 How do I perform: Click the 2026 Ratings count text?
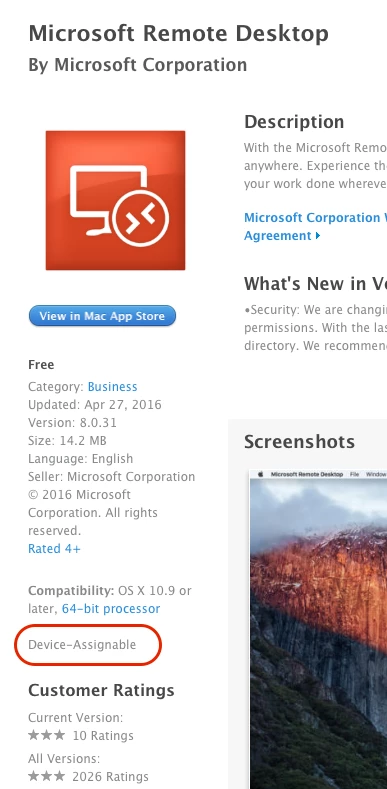click(110, 776)
